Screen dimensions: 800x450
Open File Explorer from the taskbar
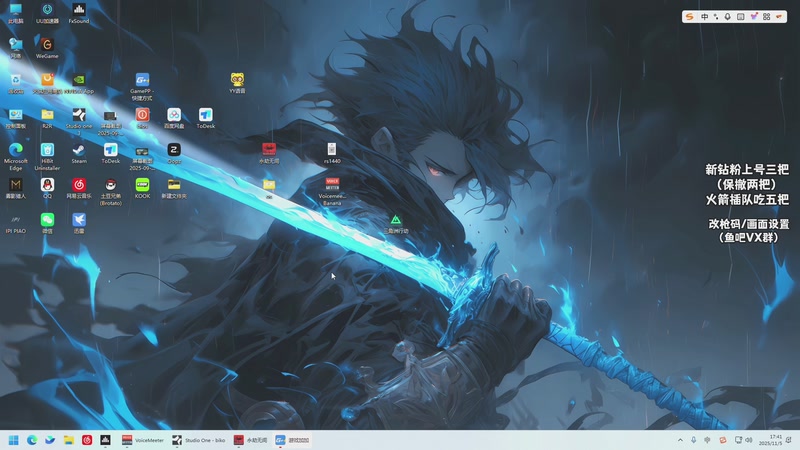point(68,440)
